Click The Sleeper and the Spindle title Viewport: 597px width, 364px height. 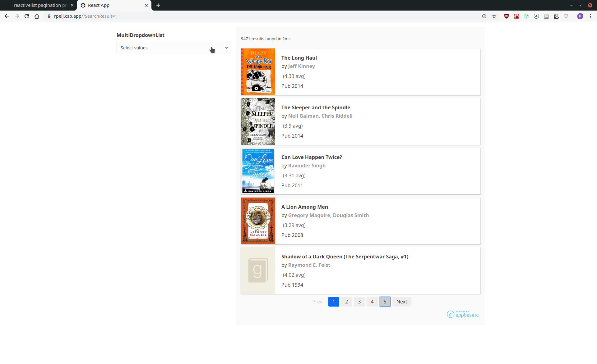coord(316,107)
